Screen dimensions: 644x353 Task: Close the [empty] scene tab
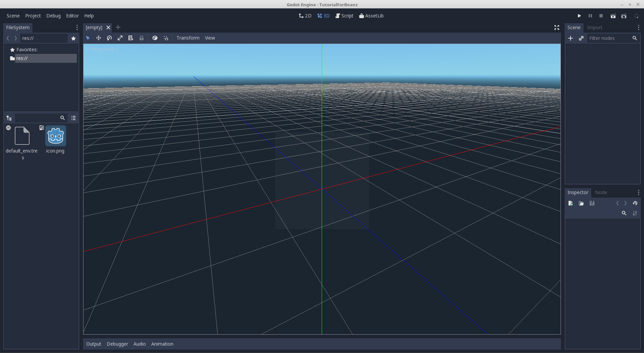click(x=108, y=27)
